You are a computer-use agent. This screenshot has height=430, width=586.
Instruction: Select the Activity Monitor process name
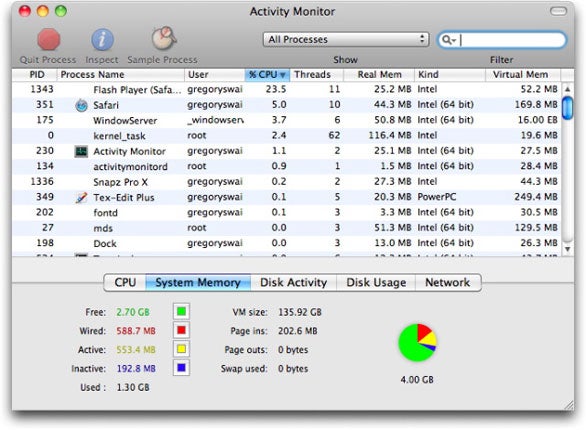129,151
